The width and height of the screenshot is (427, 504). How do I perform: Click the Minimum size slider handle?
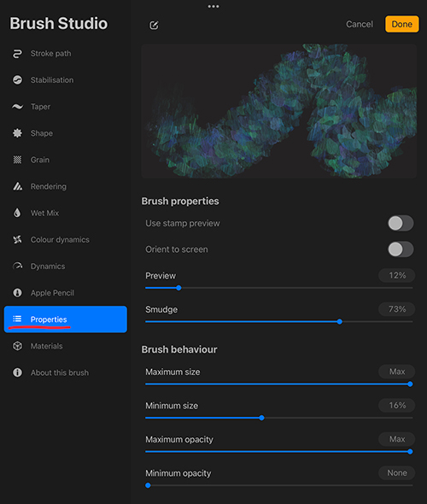[x=261, y=418]
